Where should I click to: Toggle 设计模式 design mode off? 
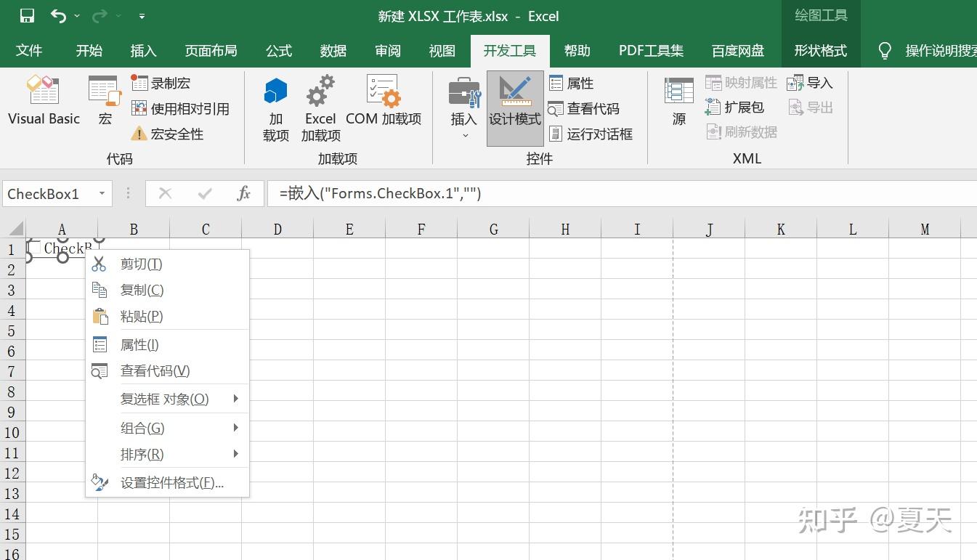tap(514, 105)
